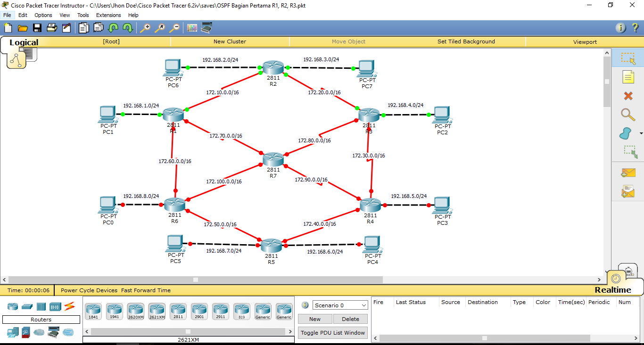Open the Connections lightning bolt category
Viewport: 644px width, 345px height.
(69, 306)
